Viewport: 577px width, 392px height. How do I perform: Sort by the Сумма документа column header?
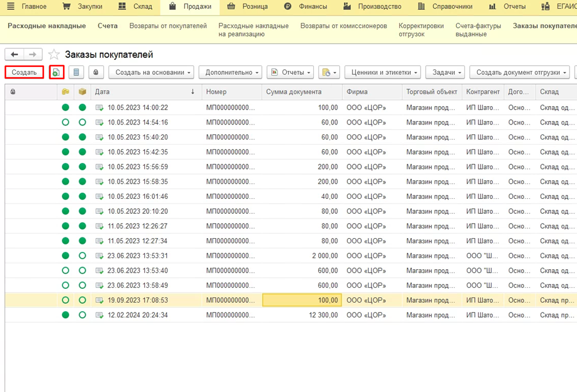point(294,92)
